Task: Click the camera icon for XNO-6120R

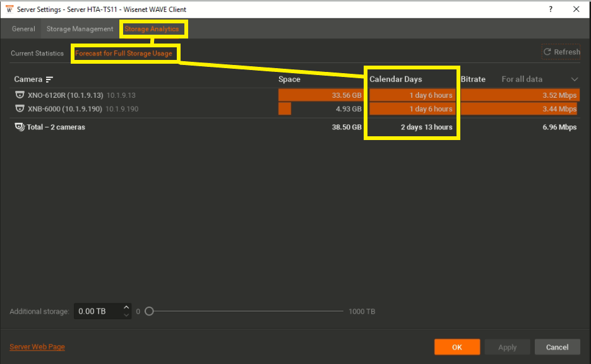Action: 20,95
